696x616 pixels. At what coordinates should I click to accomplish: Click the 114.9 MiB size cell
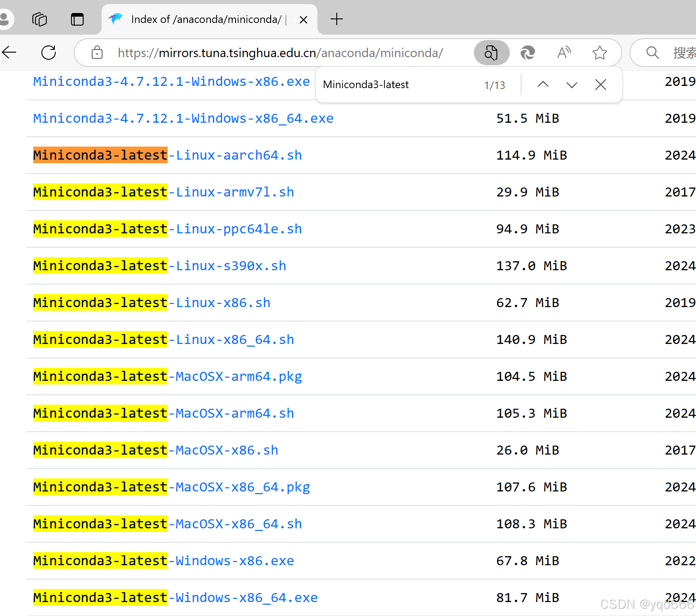531,155
